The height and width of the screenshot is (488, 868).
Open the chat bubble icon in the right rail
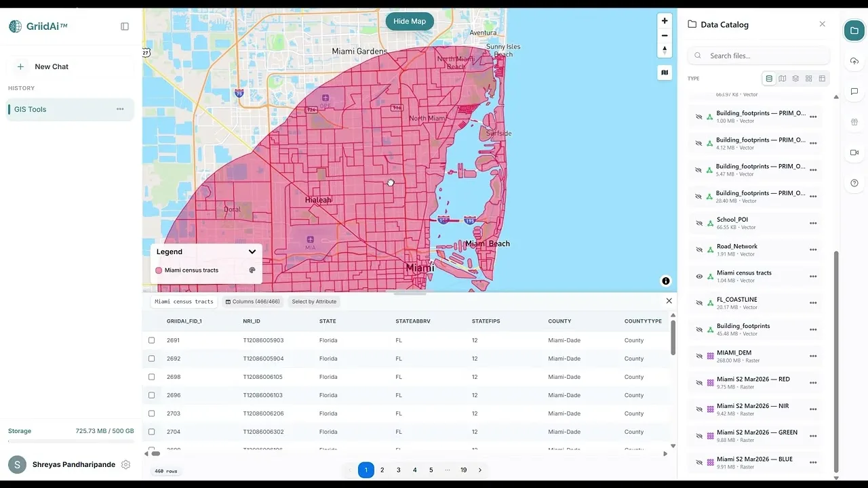(854, 91)
